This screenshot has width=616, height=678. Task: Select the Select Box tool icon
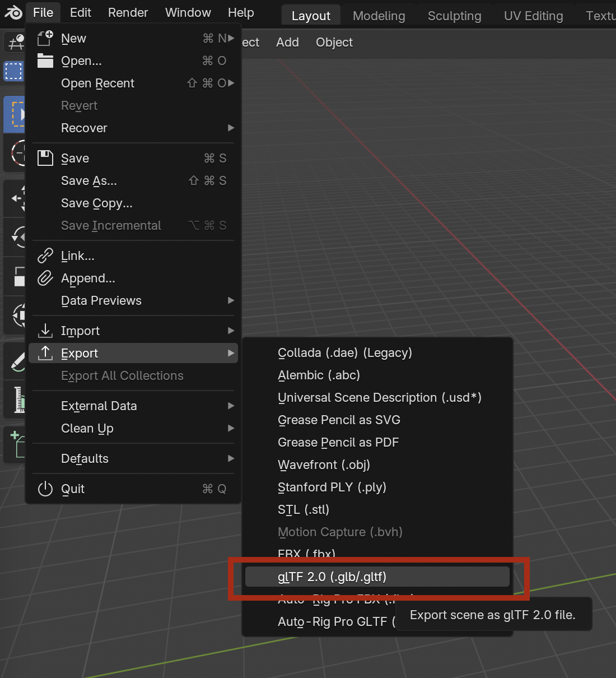(13, 71)
